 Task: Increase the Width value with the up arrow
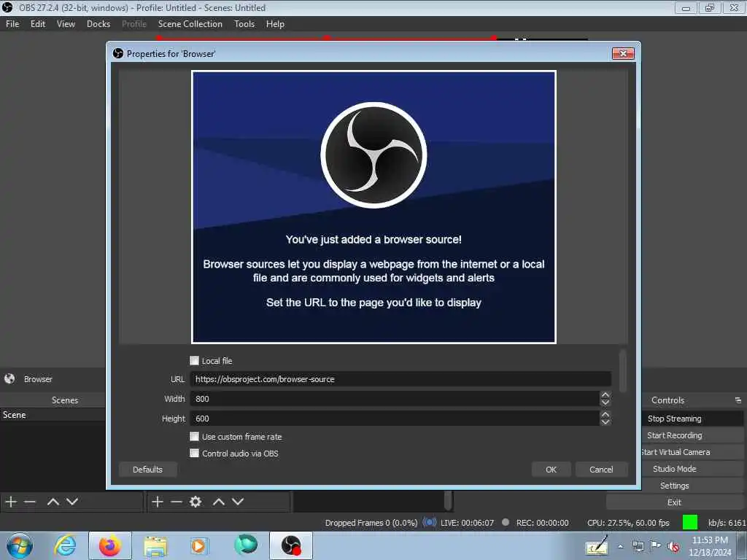[x=605, y=394]
